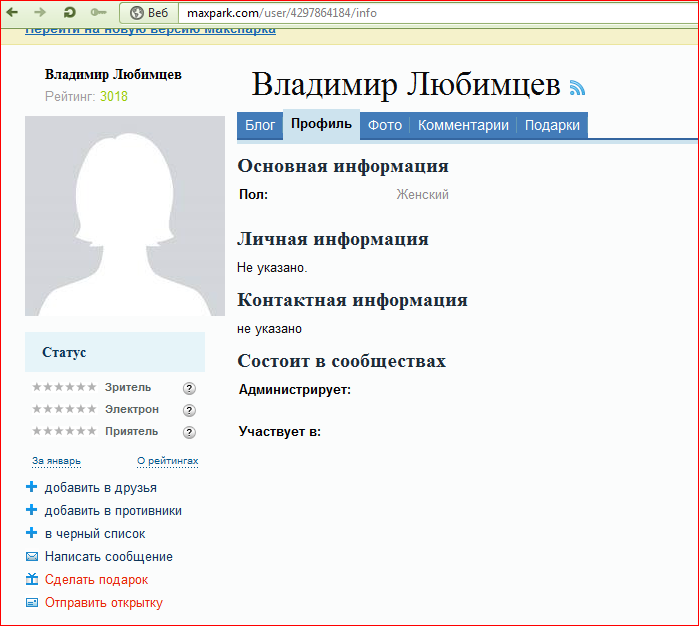
Task: Click the red Сделать подарок link
Action: 96,580
